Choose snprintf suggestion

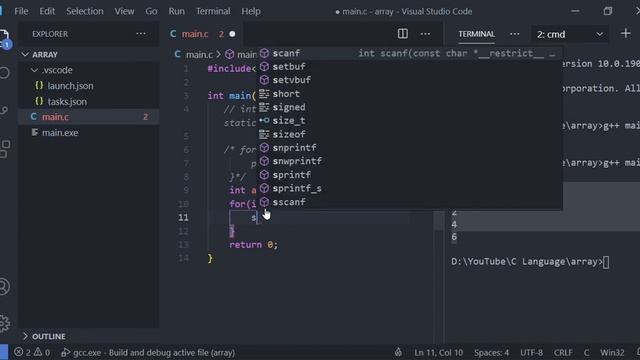pyautogui.click(x=411, y=148)
